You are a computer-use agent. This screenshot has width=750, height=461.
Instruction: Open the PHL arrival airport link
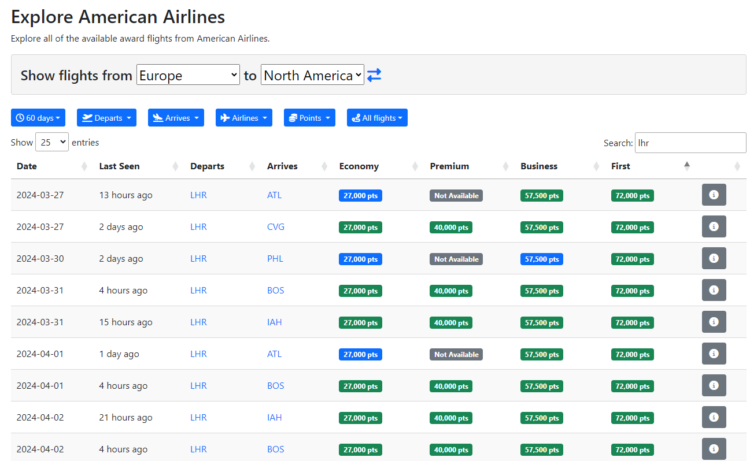point(275,259)
